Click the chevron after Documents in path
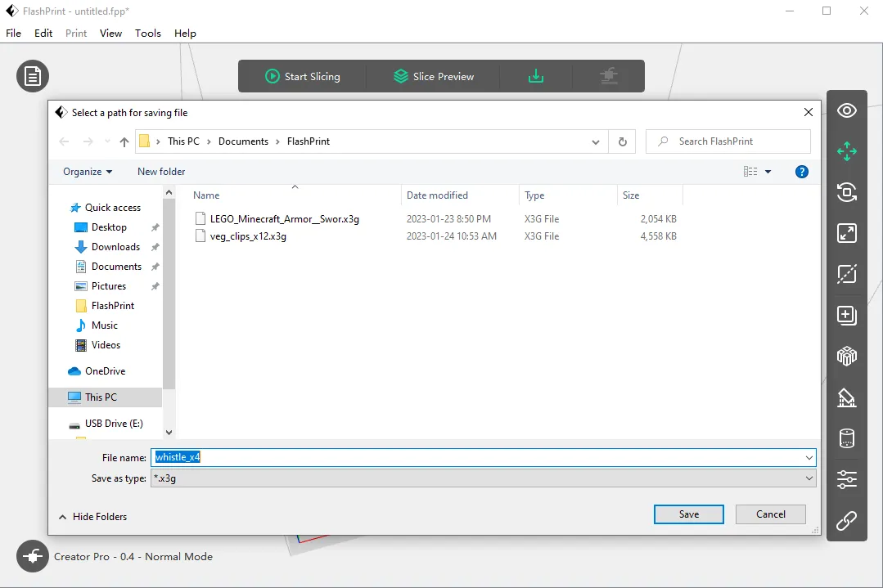Viewport: 883px width, 588px height. [277, 141]
